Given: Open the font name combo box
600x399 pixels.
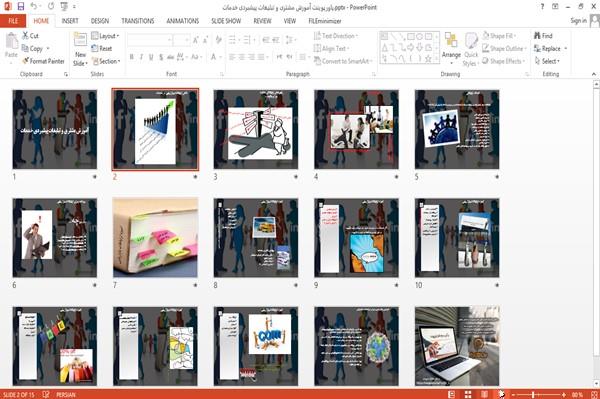Looking at the screenshot, I should pyautogui.click(x=149, y=40).
